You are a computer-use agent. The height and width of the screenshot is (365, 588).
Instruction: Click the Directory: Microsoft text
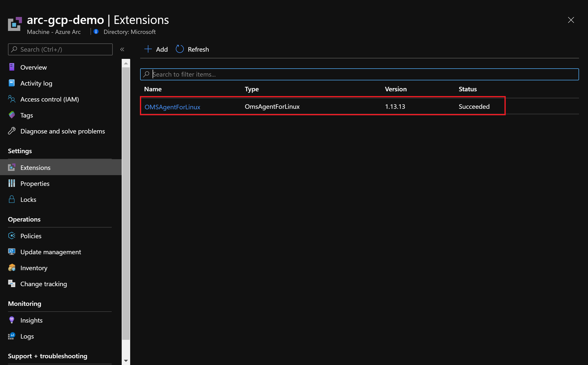(x=129, y=32)
